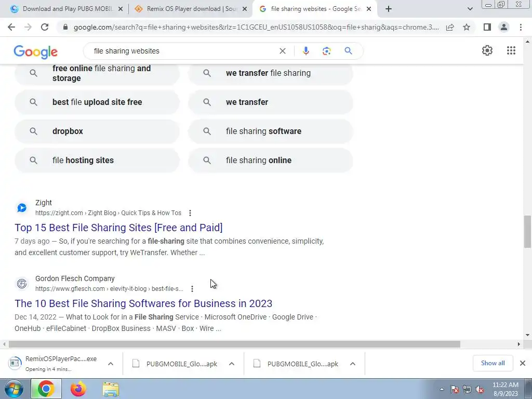The image size is (532, 399).
Task: Search by image with Google Lens
Action: coord(326,51)
